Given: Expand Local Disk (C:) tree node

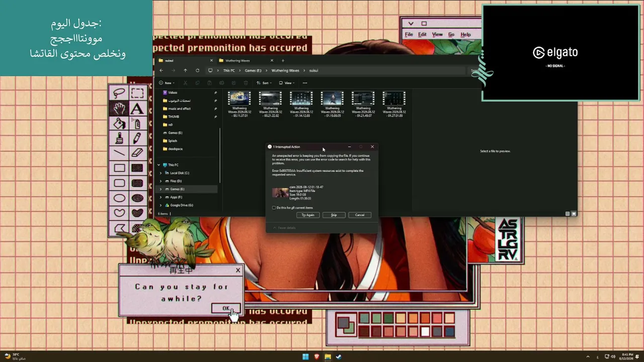Looking at the screenshot, I should click(x=161, y=173).
